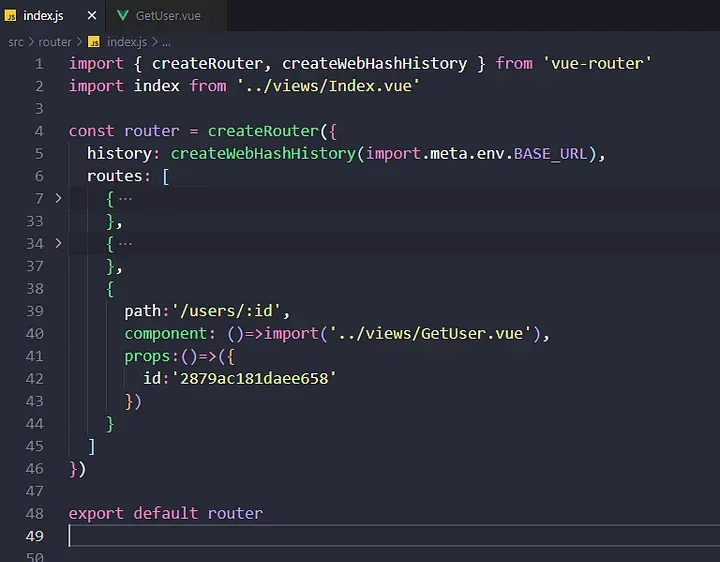Open the router breadcrumb segment
Image resolution: width=720 pixels, height=562 pixels.
[x=55, y=42]
